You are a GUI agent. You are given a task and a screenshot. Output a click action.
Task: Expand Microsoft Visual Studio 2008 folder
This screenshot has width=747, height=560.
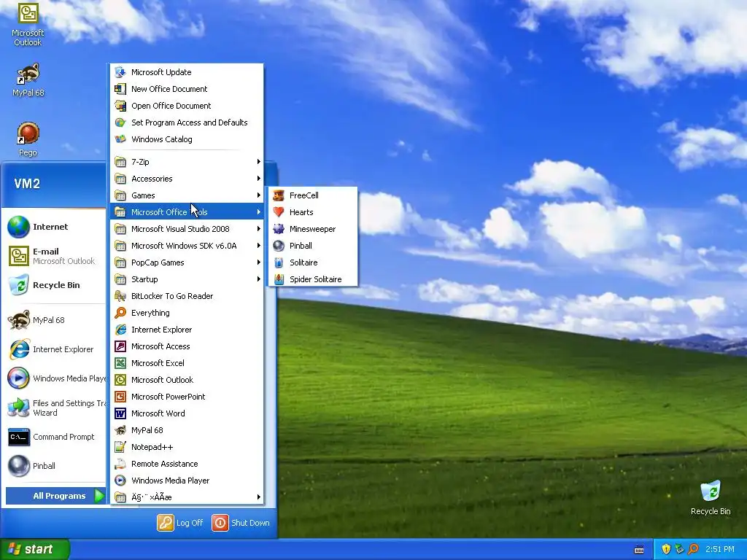click(187, 229)
